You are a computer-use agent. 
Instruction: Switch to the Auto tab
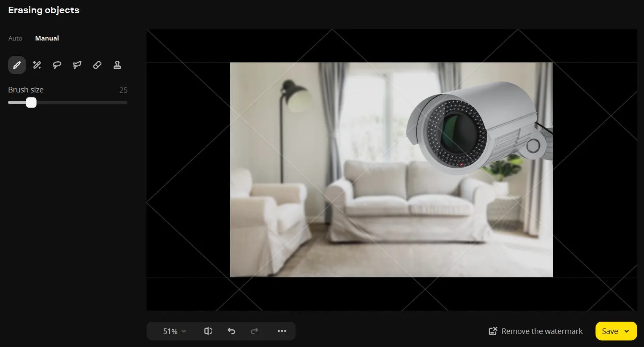coord(15,38)
